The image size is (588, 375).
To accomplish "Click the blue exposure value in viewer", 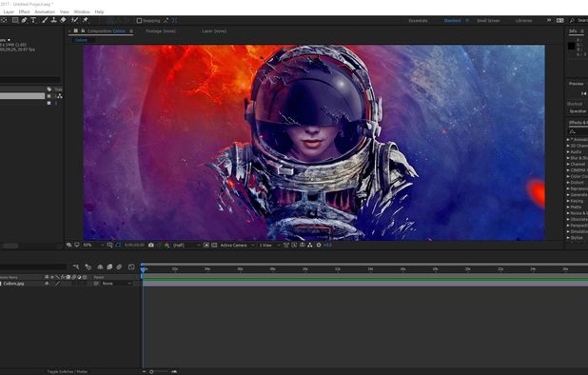I will (x=327, y=245).
